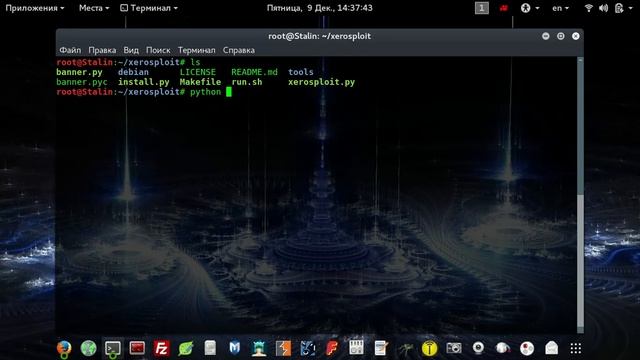Image resolution: width=640 pixels, height=360 pixels.
Task: Click on install.py file name
Action: pos(144,82)
